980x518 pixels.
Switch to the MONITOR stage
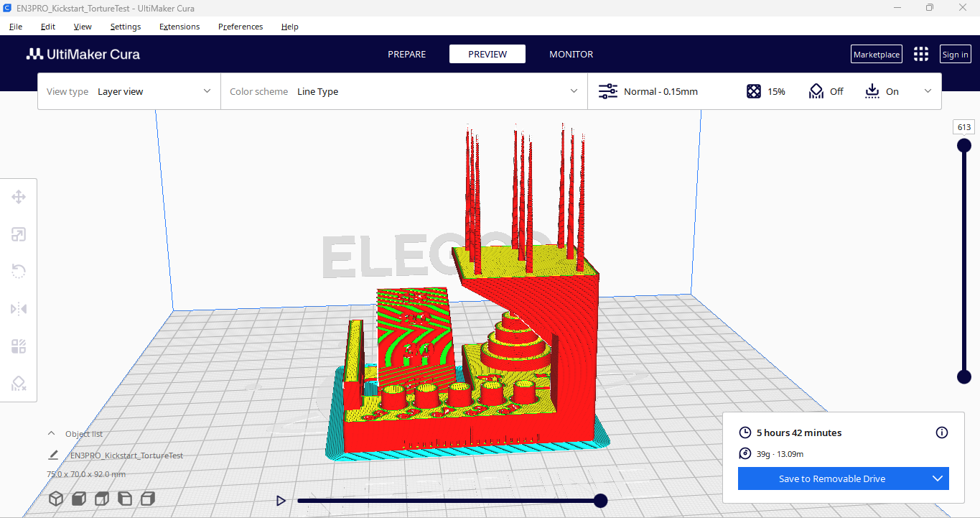coord(571,54)
